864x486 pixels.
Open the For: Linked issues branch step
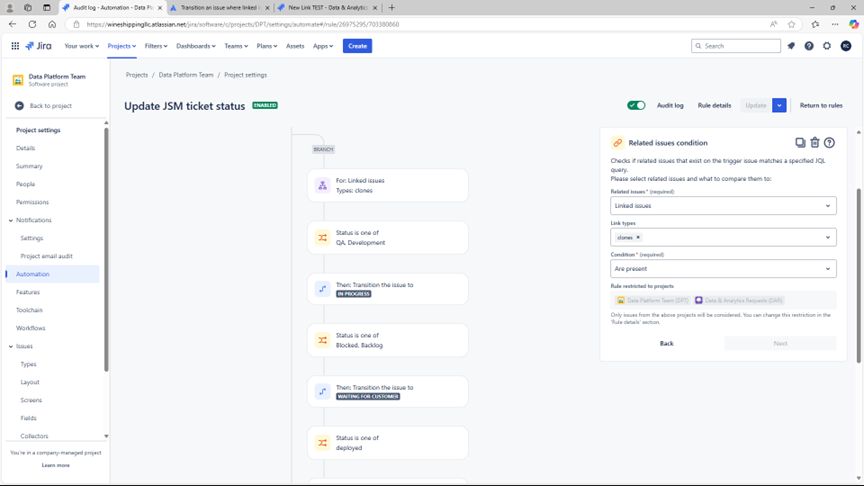pos(388,186)
